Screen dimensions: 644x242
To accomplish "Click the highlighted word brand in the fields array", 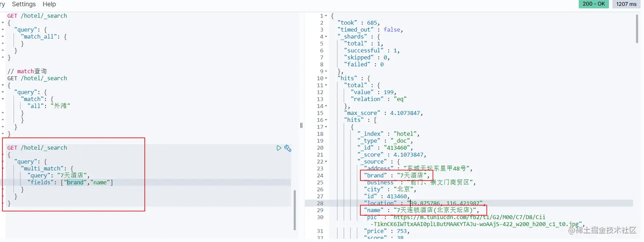I will tap(75, 182).
